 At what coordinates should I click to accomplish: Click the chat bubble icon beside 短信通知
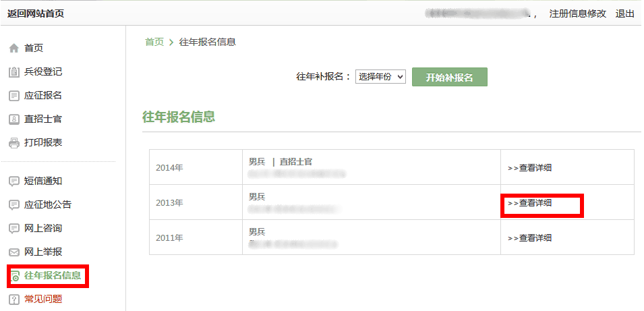click(14, 181)
